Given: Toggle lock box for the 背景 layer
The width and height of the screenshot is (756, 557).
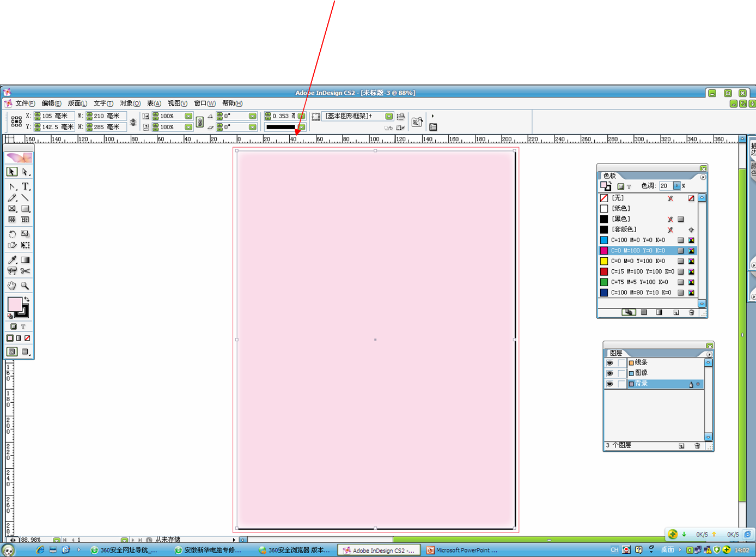Looking at the screenshot, I should coord(621,384).
